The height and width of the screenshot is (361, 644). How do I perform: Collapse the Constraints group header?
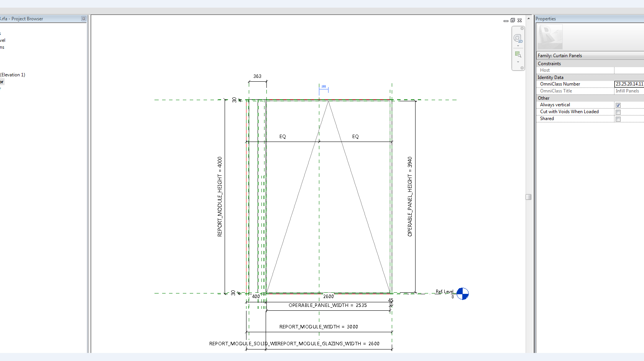coord(590,64)
